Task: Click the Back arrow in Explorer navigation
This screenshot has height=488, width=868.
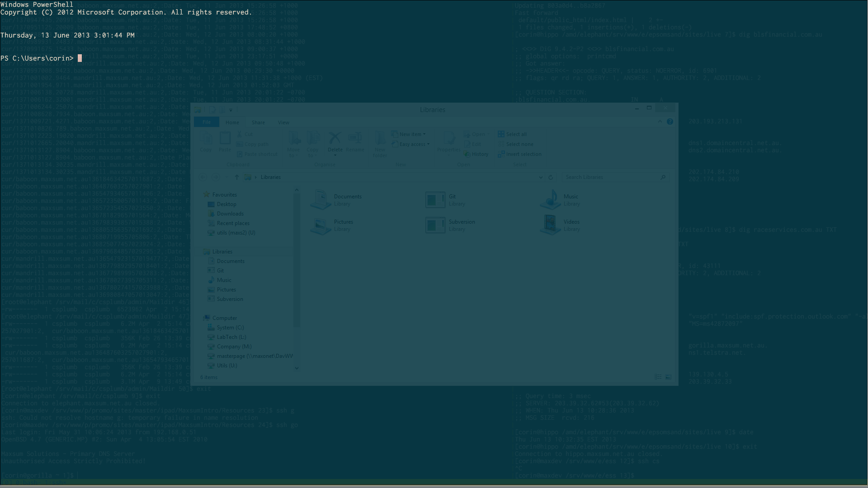Action: click(203, 177)
